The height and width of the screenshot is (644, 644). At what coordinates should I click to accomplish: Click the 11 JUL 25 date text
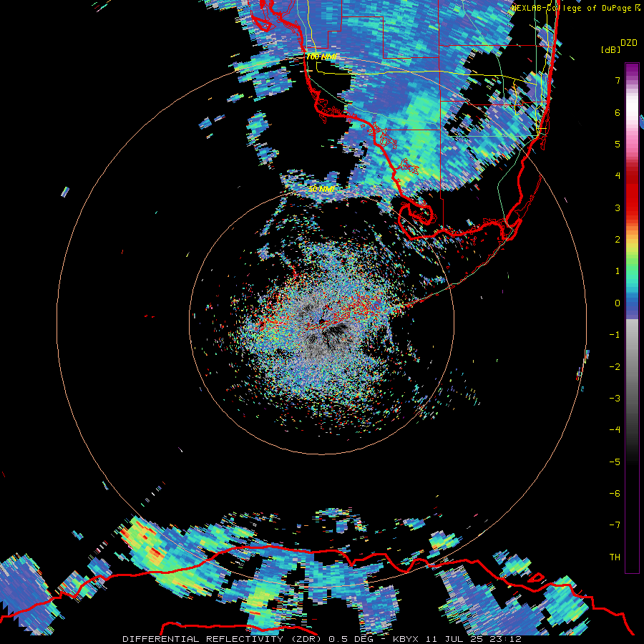(457, 639)
